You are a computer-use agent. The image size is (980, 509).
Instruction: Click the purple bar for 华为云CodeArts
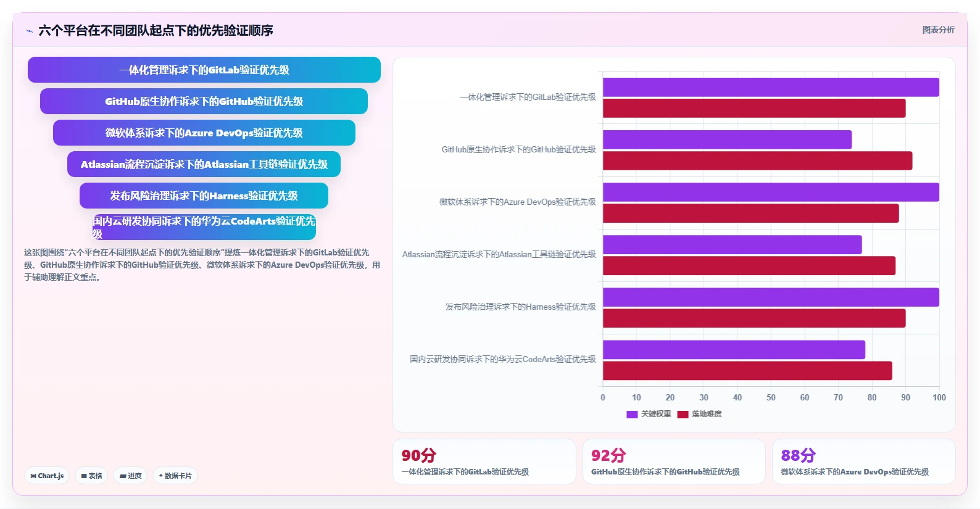point(734,349)
